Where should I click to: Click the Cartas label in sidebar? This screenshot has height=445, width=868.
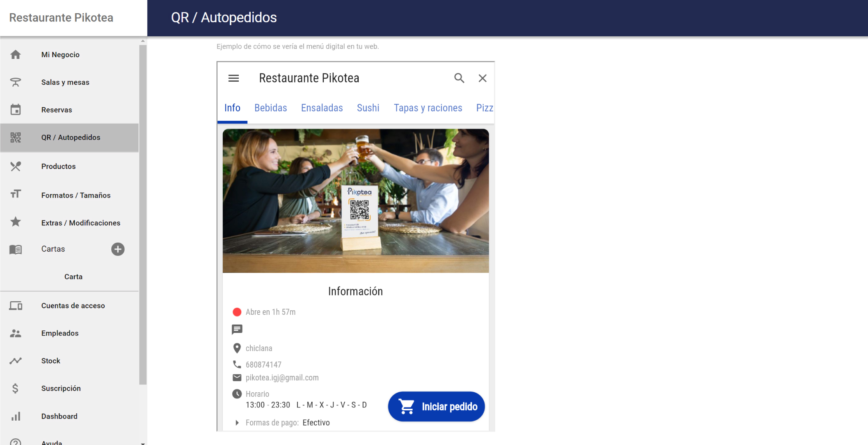tap(53, 249)
